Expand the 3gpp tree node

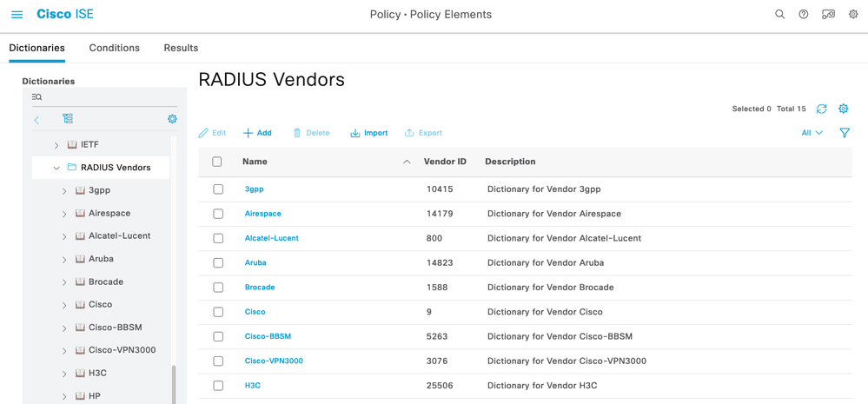tap(64, 191)
